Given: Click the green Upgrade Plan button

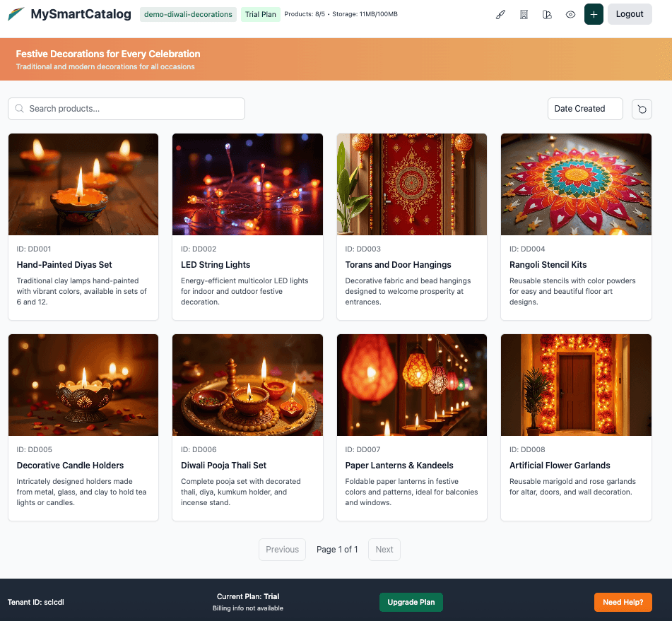Looking at the screenshot, I should click(x=411, y=602).
